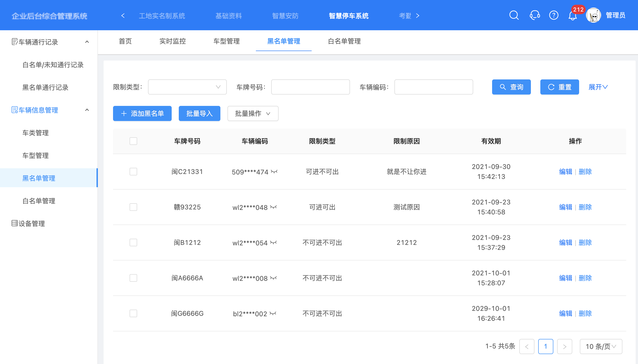This screenshot has width=638, height=364.
Task: Click 删除 link for plate 闽B1212
Action: 585,242
